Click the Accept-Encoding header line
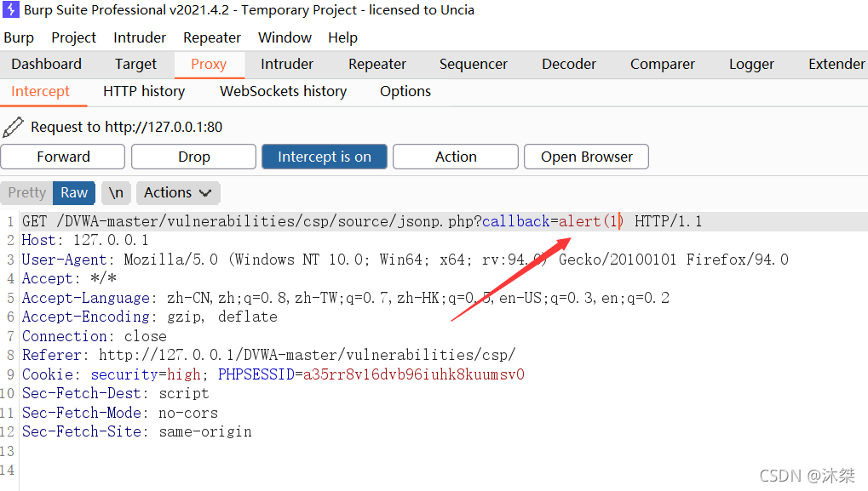 click(149, 317)
